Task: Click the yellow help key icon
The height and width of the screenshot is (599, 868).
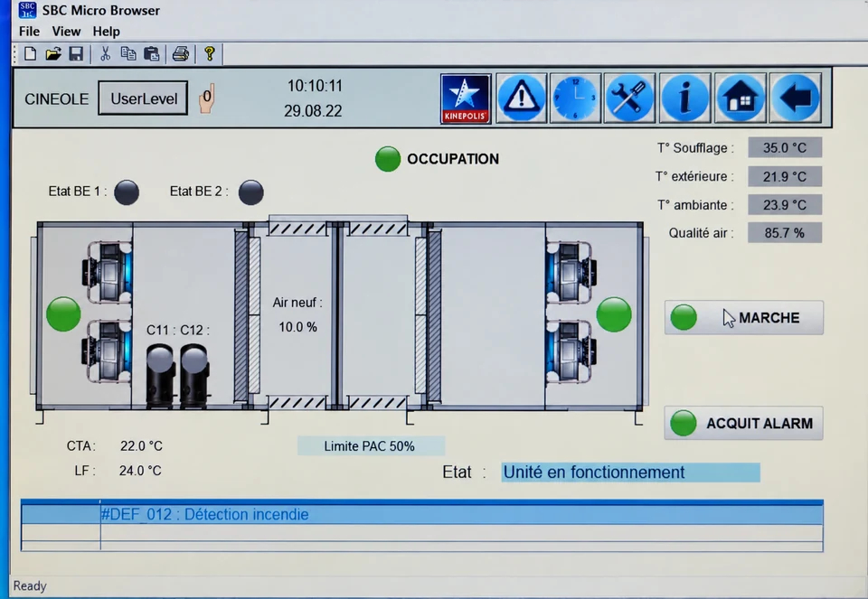Action: pos(209,53)
